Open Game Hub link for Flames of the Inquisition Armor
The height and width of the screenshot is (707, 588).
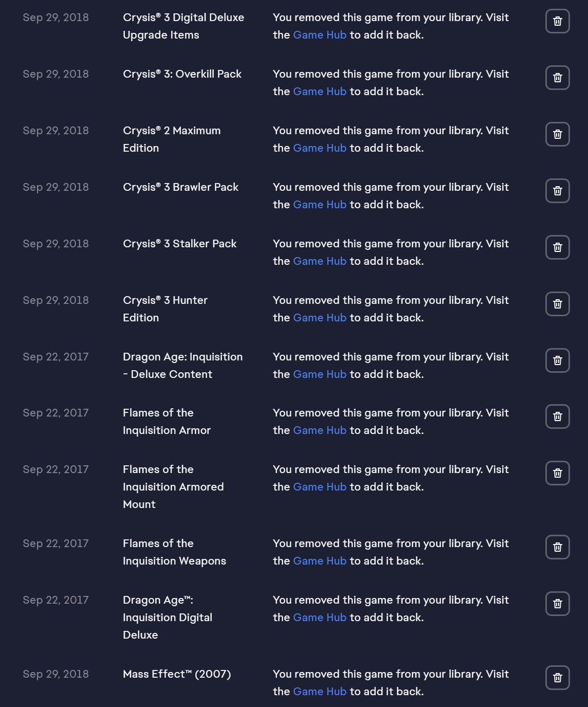tap(320, 430)
